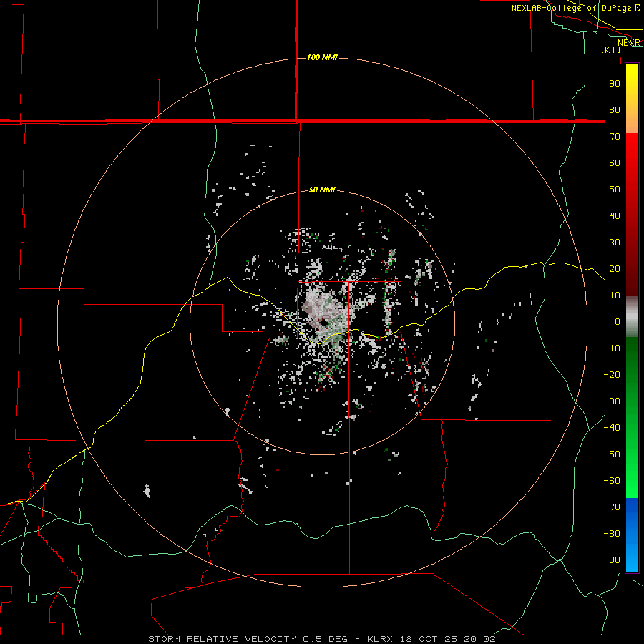
Task: Click the 60 value on velocity scale
Action: point(615,162)
